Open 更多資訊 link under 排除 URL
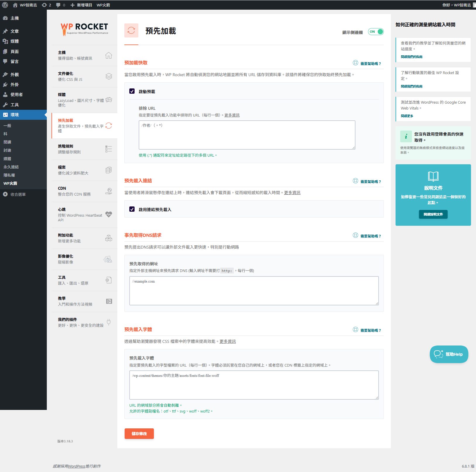The height and width of the screenshot is (472, 476). [x=232, y=115]
